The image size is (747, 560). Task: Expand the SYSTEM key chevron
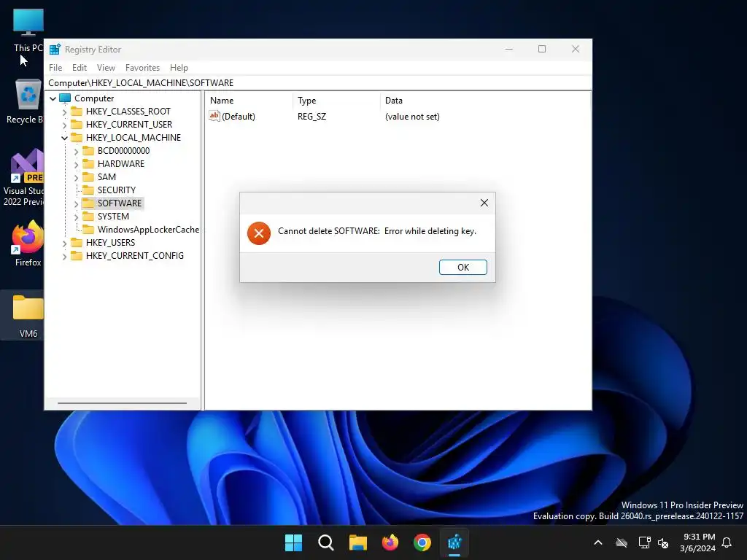click(76, 217)
